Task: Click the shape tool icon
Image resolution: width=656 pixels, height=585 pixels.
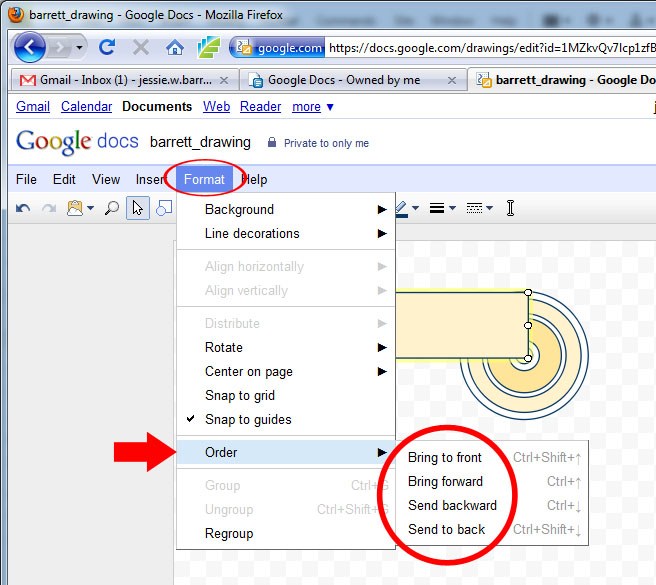Action: [164, 208]
